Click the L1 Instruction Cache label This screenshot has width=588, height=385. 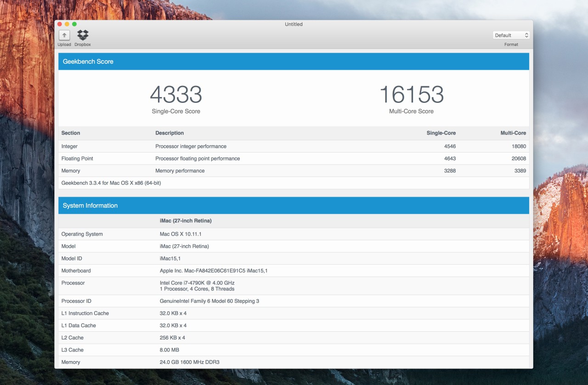[85, 313]
